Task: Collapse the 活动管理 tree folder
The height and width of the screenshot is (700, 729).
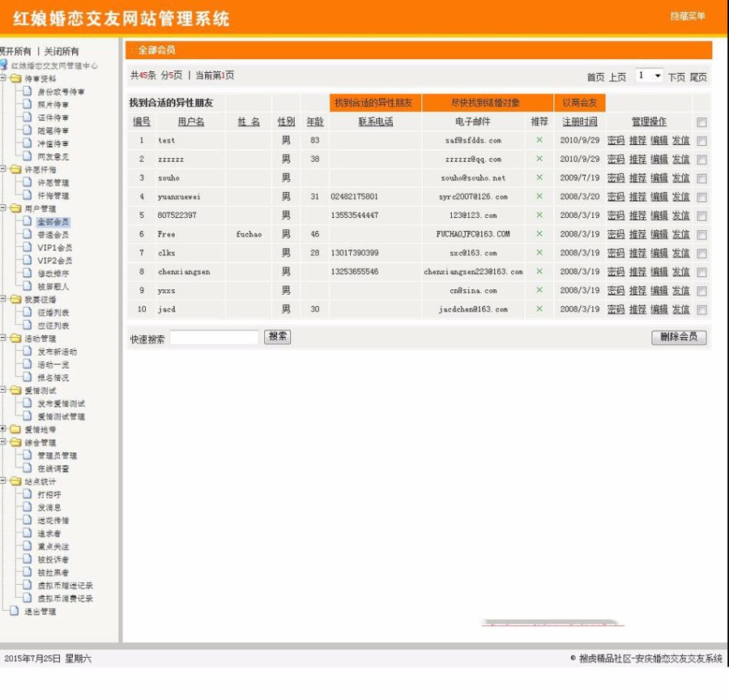Action: (2, 338)
